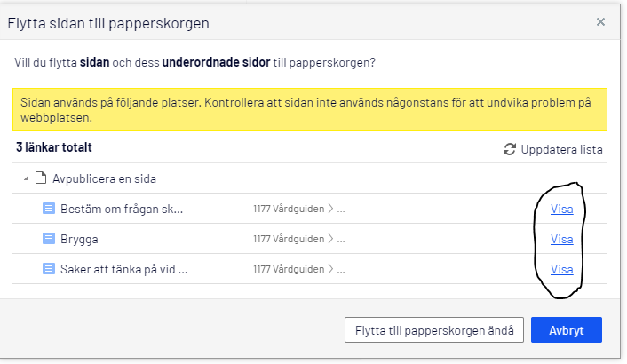Screen dimensions: 627x364
Task: Select the Brygga list item
Action: coord(81,239)
